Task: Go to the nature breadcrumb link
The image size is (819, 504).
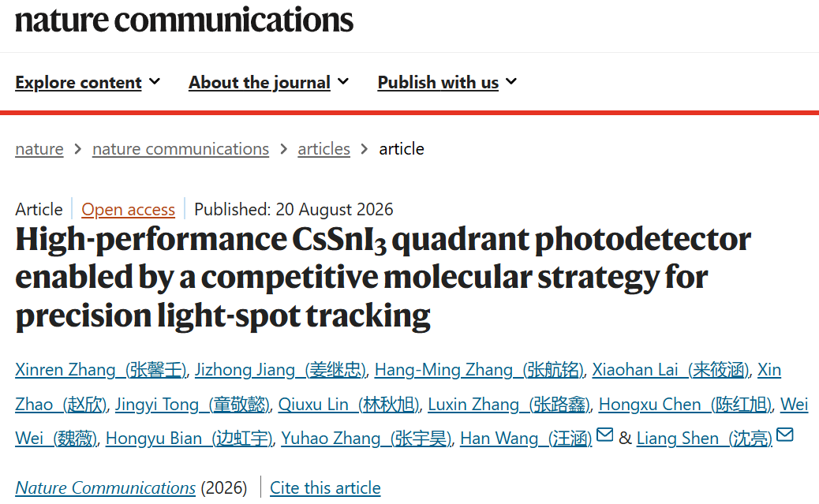Action: [39, 149]
